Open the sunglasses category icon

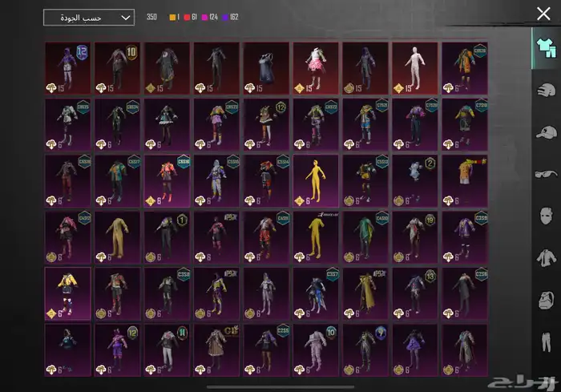pos(544,173)
